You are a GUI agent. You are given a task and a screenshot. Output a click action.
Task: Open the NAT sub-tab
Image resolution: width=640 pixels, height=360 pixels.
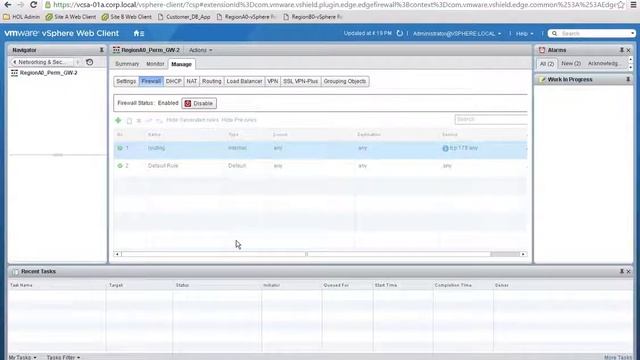[x=191, y=81]
